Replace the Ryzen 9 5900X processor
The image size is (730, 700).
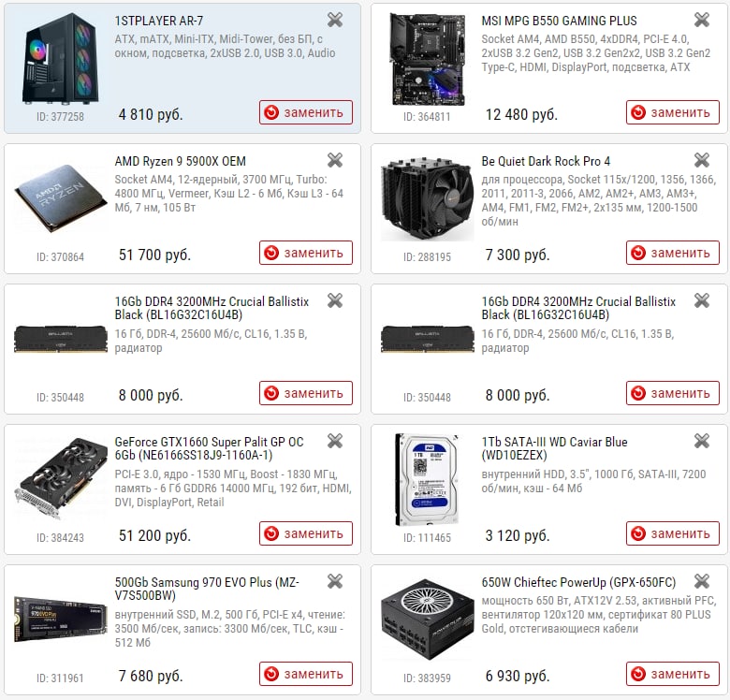tap(306, 253)
